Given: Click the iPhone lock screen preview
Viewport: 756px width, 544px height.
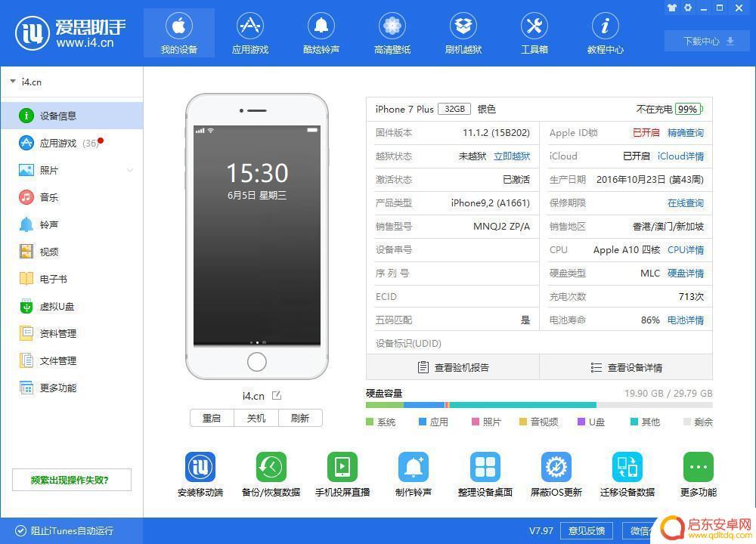Looking at the screenshot, I should click(257, 236).
